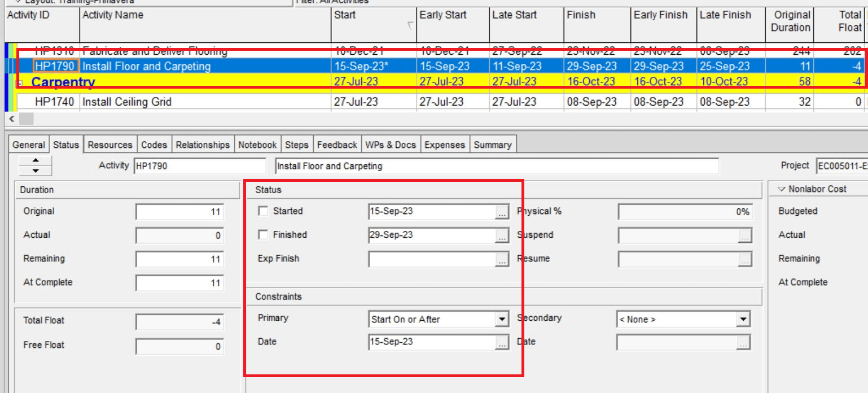Screen dimensions: 868x393
Task: Switch to the Relationships tab
Action: (x=203, y=145)
